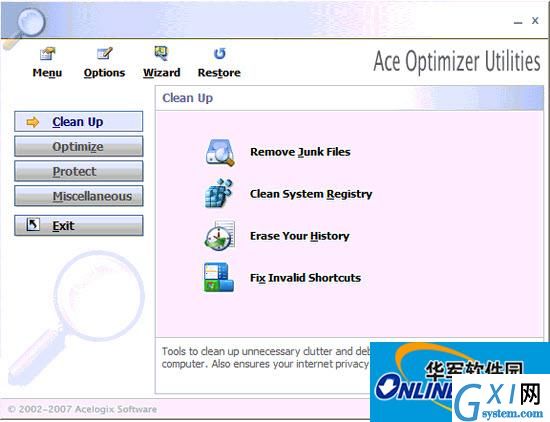Click the Erase Your History clock icon
550x422 pixels.
pos(220,235)
